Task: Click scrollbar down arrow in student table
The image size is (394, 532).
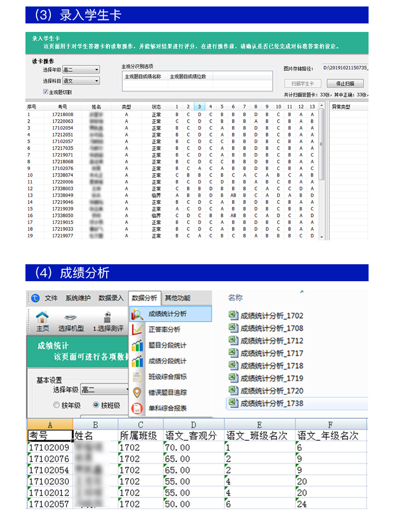Action: [x=322, y=237]
